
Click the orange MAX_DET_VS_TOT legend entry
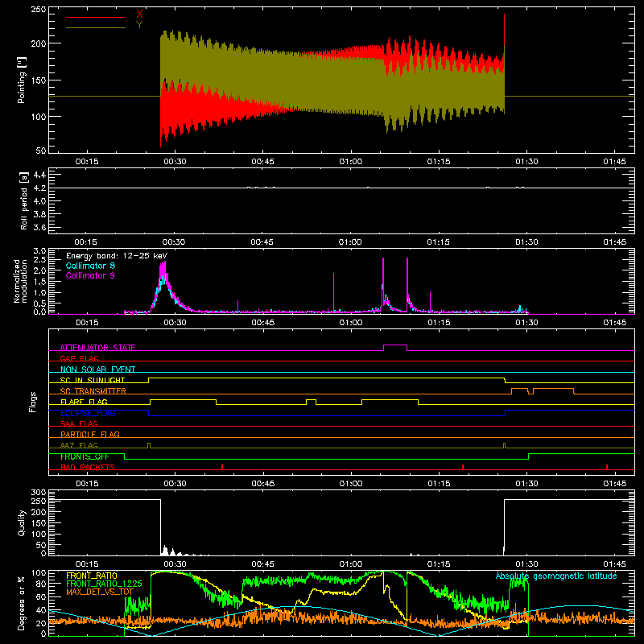[x=100, y=592]
